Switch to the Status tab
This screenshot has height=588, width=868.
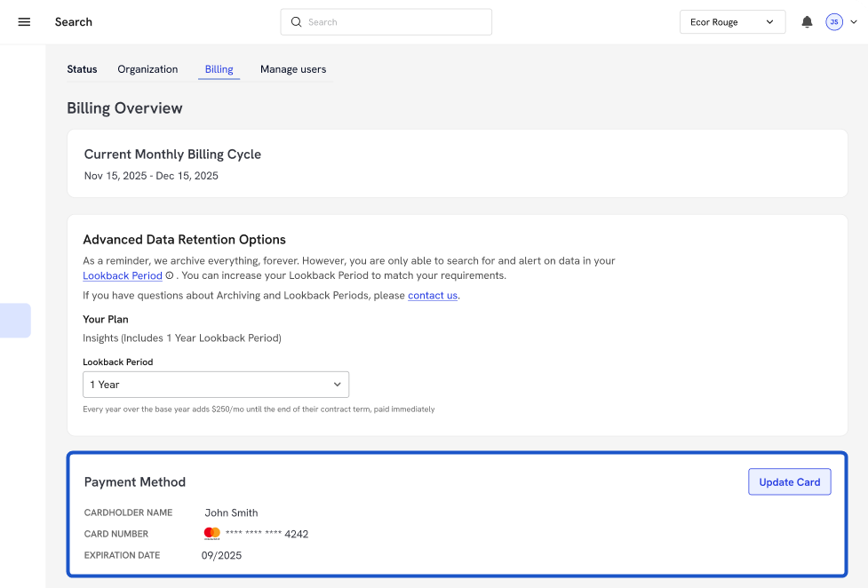(82, 69)
